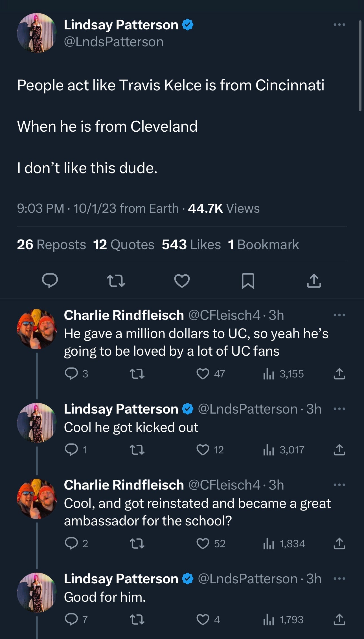Click the vertical scrollbar on the right
The height and width of the screenshot is (639, 364).
pyautogui.click(x=360, y=66)
